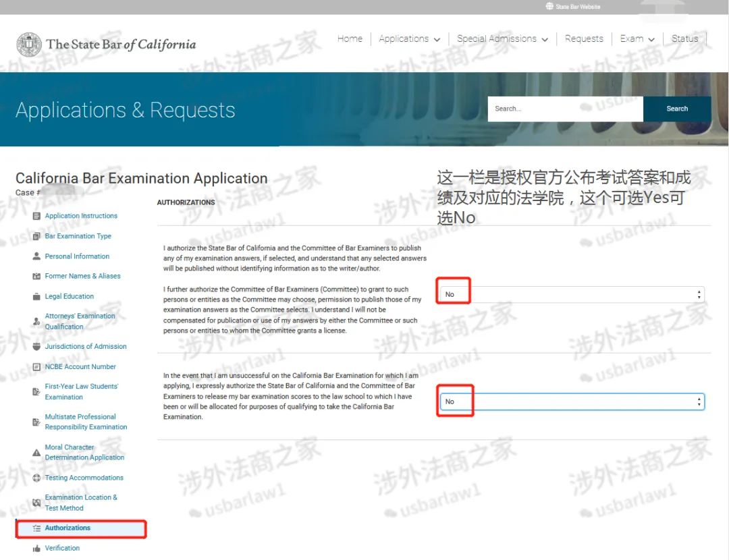Screen dimensions: 729x560
Task: Click the Search button
Action: point(677,109)
